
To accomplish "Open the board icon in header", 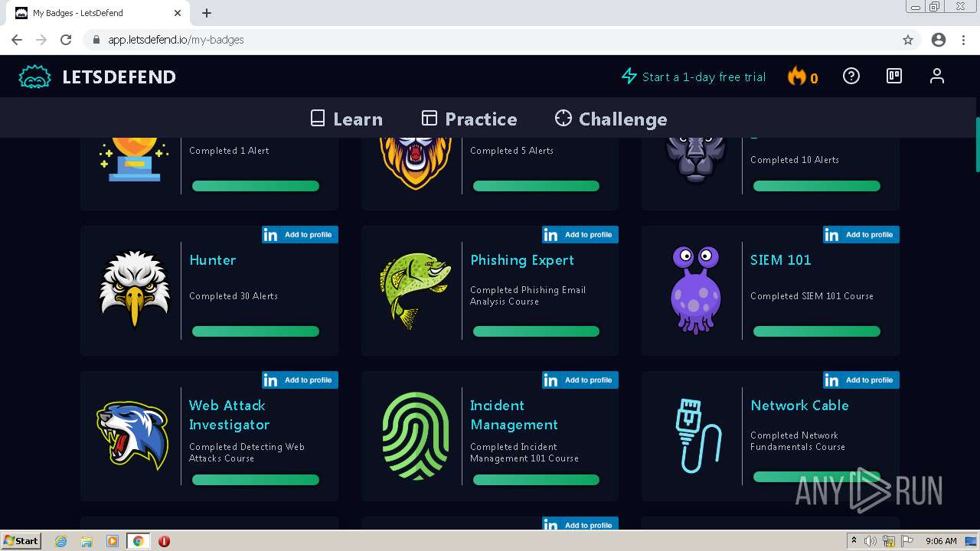I will [x=894, y=76].
